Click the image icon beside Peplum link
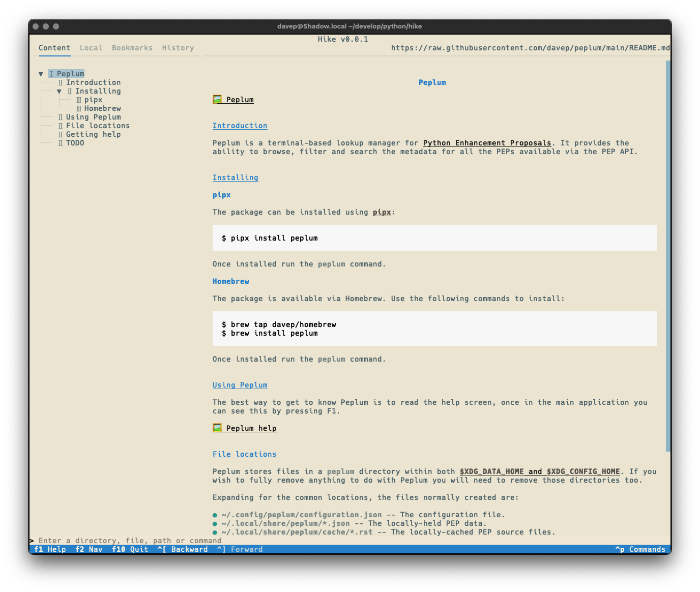The width and height of the screenshot is (700, 592). click(x=217, y=99)
